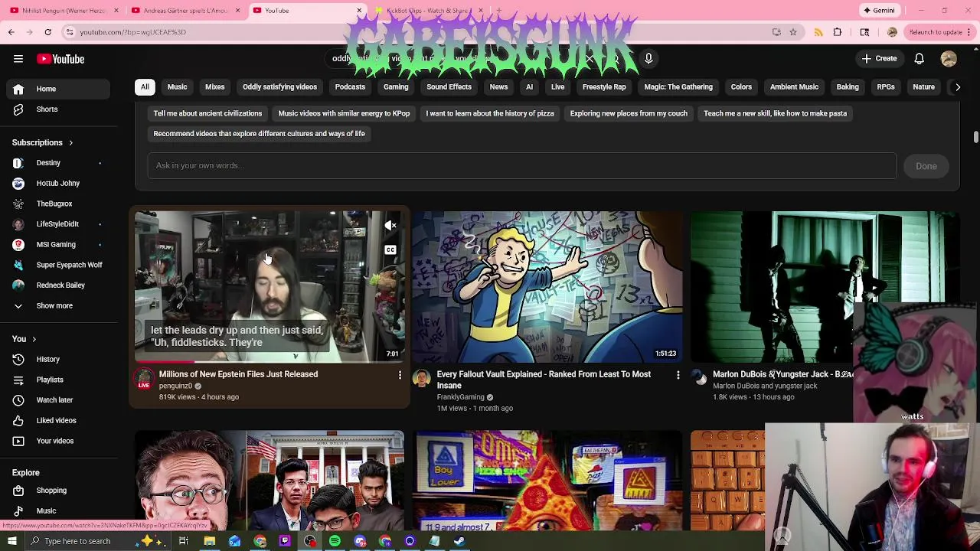Select the Magic: The Gathering chip
Screen dimensions: 980x551
[x=678, y=87]
